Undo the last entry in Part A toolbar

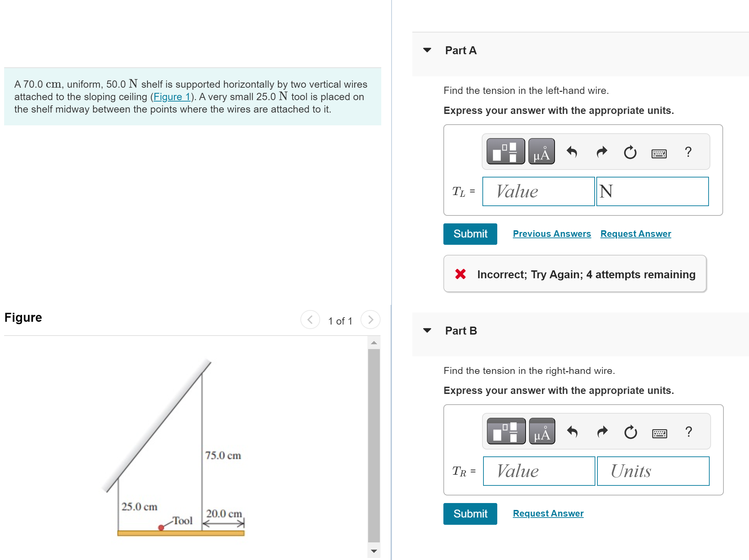point(572,152)
